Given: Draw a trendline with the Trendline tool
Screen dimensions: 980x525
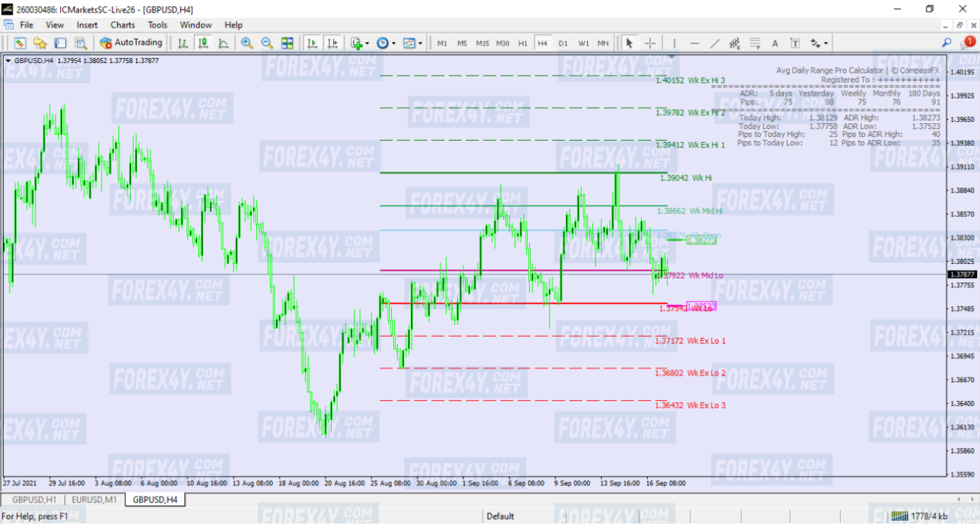Looking at the screenshot, I should 715,43.
